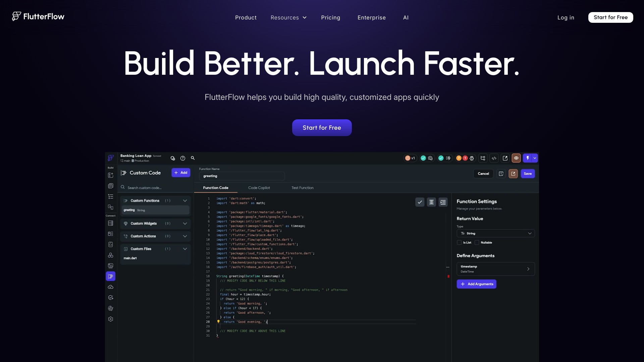644x362 pixels.
Task: Click the view code </> icon
Action: (x=494, y=158)
